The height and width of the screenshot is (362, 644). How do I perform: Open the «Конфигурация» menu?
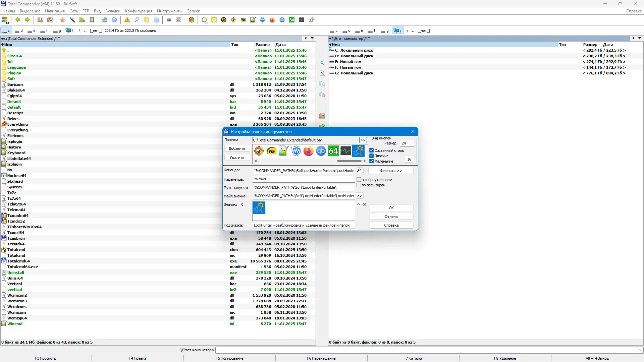click(139, 11)
